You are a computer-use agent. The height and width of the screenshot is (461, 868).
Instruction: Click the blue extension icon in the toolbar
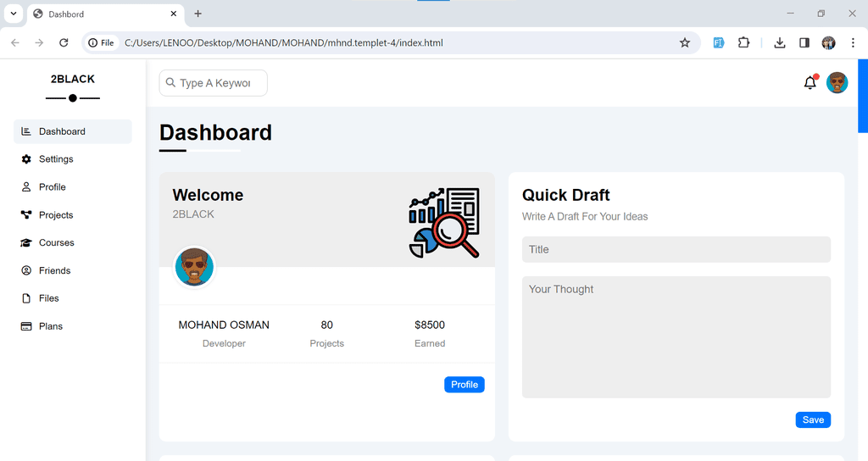[719, 42]
